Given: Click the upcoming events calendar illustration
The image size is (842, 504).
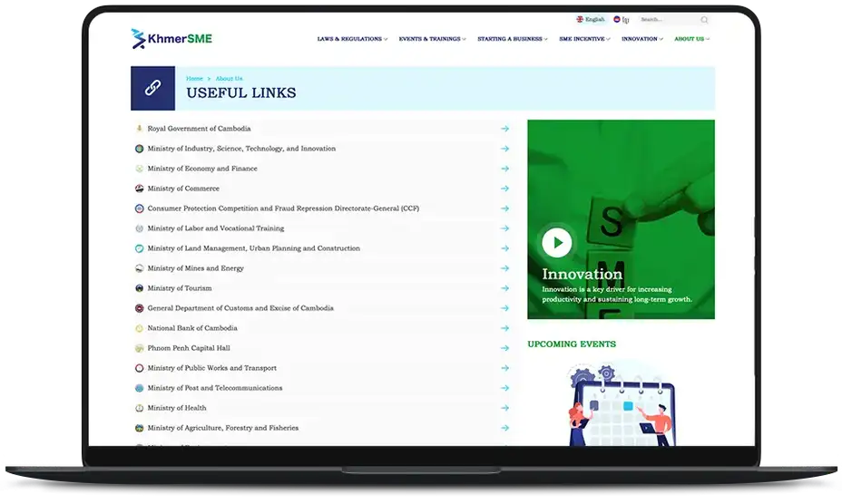Looking at the screenshot, I should [622, 403].
